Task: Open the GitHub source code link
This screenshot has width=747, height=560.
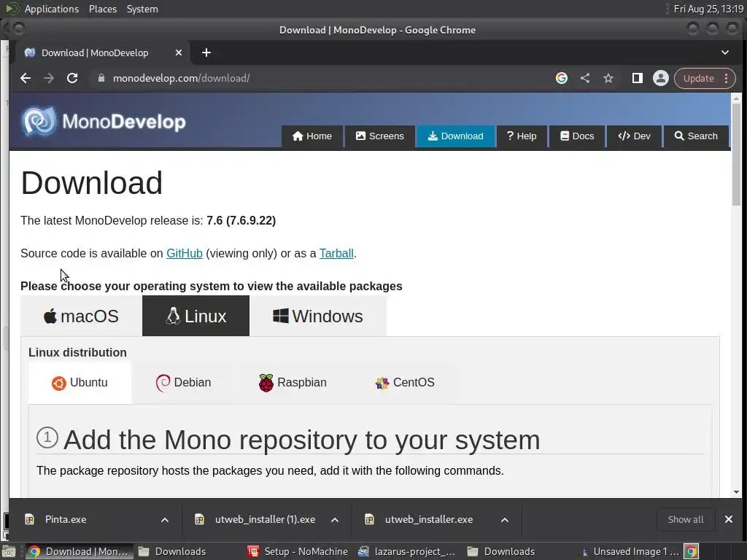Action: click(185, 253)
